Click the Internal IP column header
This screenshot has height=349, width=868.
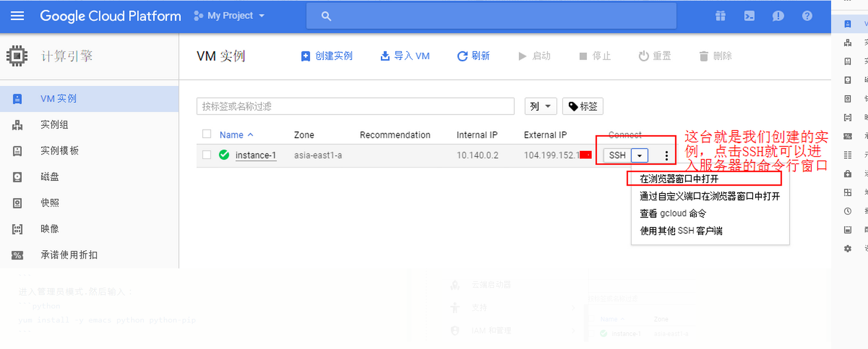tap(477, 135)
